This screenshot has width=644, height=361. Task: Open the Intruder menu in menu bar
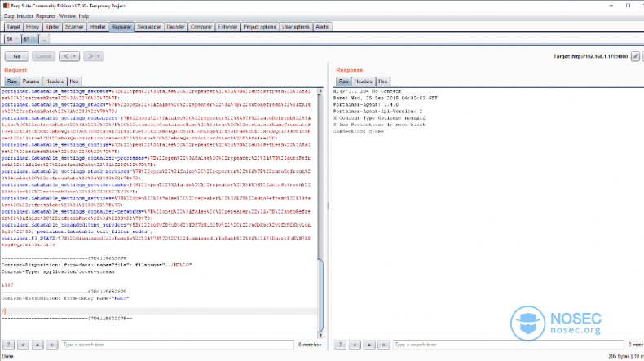[24, 16]
